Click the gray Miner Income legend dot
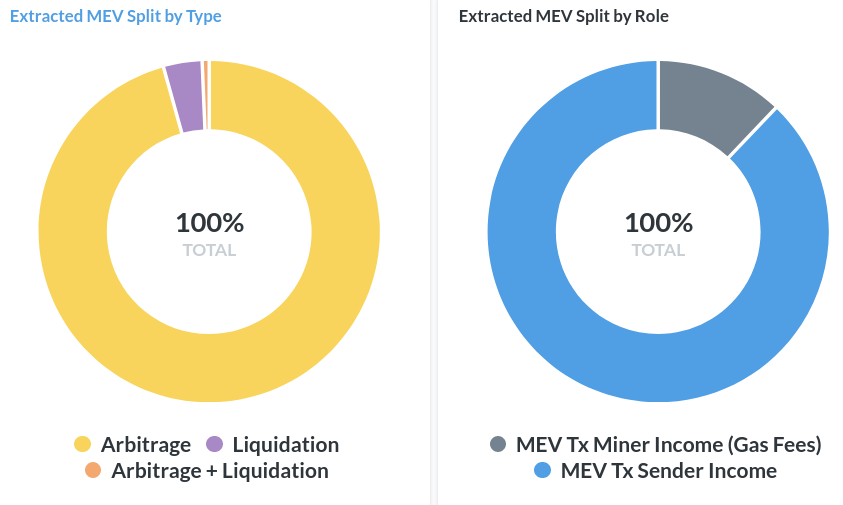The image size is (843, 505). point(498,445)
